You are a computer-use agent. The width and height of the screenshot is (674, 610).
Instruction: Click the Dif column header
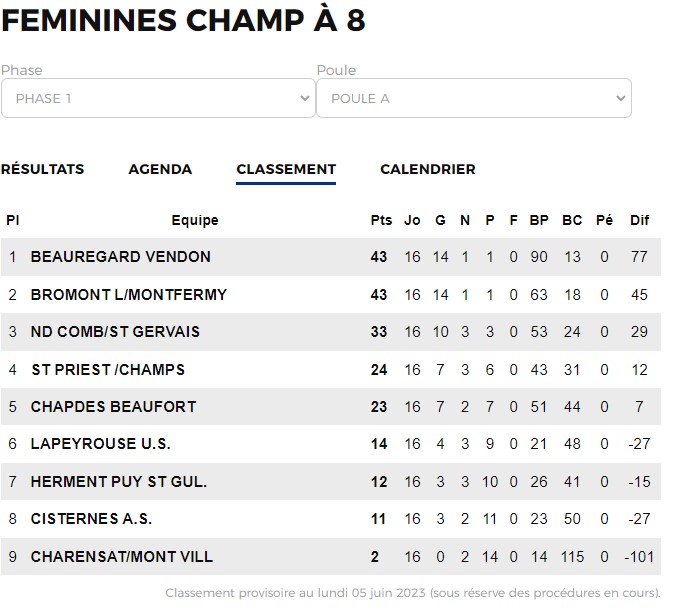639,220
